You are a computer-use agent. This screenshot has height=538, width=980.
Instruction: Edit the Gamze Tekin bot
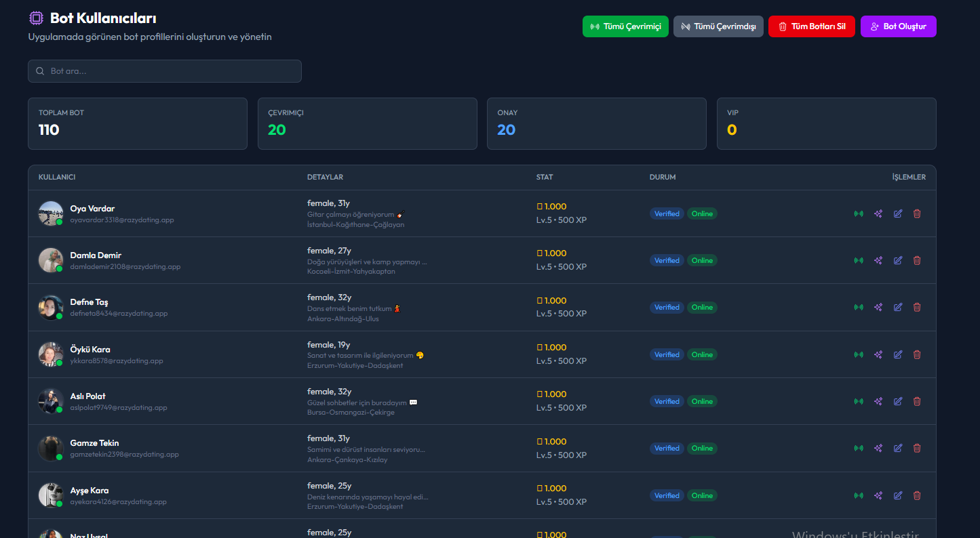point(898,448)
